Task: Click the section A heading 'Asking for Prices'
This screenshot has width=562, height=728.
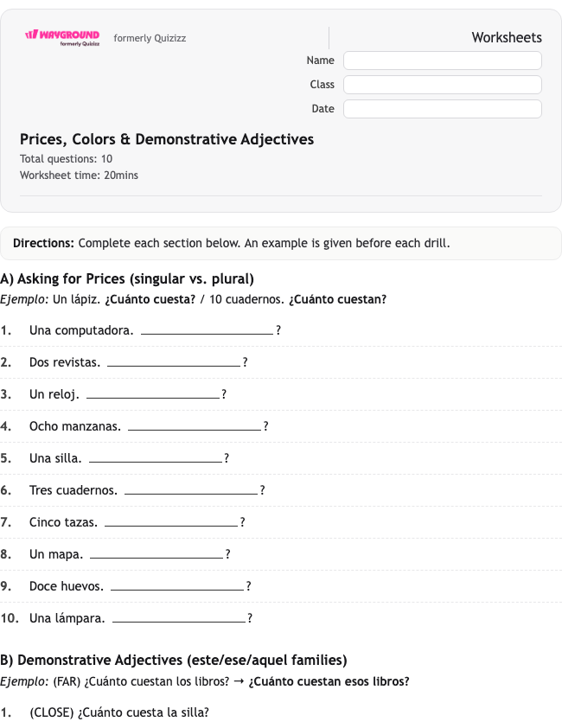Action: coord(71,279)
